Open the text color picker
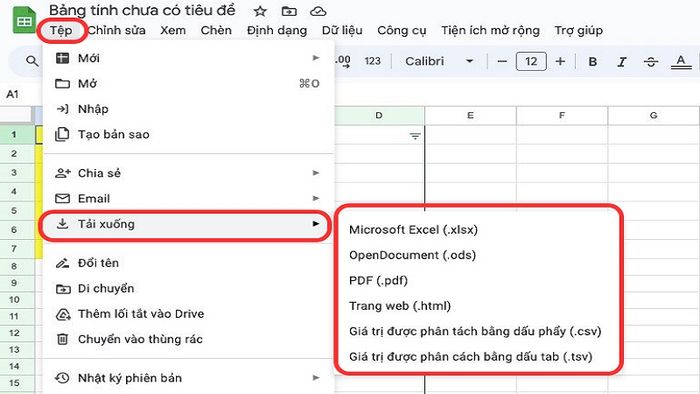This screenshot has height=394, width=700. click(x=680, y=62)
